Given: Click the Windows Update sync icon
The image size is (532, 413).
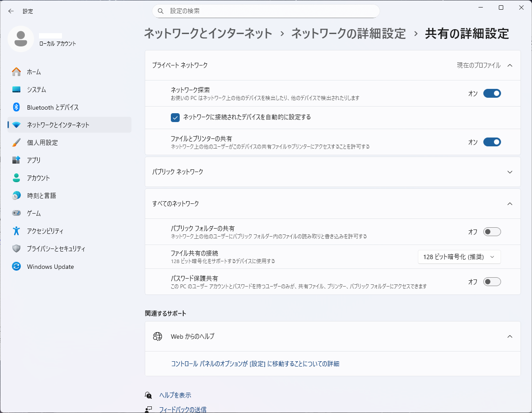Looking at the screenshot, I should click(16, 267).
